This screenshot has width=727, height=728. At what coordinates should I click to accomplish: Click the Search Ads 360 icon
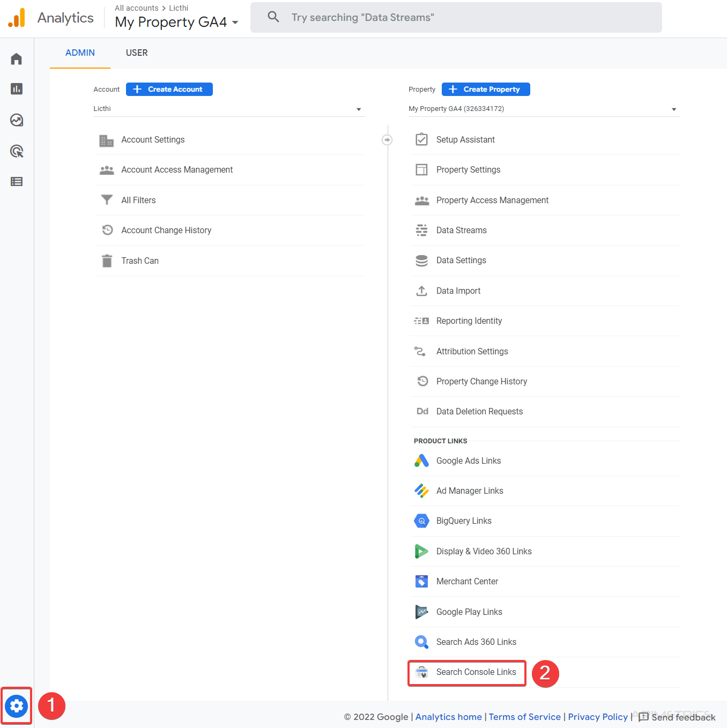pyautogui.click(x=422, y=642)
